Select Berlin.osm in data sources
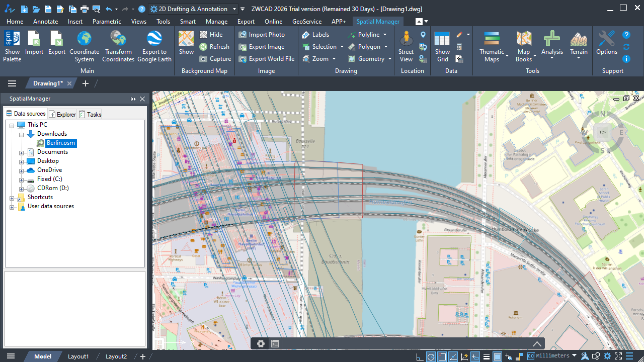The width and height of the screenshot is (644, 362). coord(60,143)
